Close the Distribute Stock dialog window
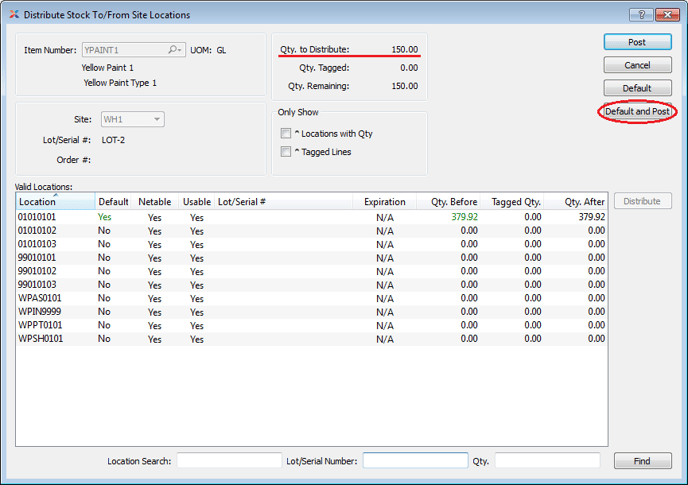 tap(665, 15)
